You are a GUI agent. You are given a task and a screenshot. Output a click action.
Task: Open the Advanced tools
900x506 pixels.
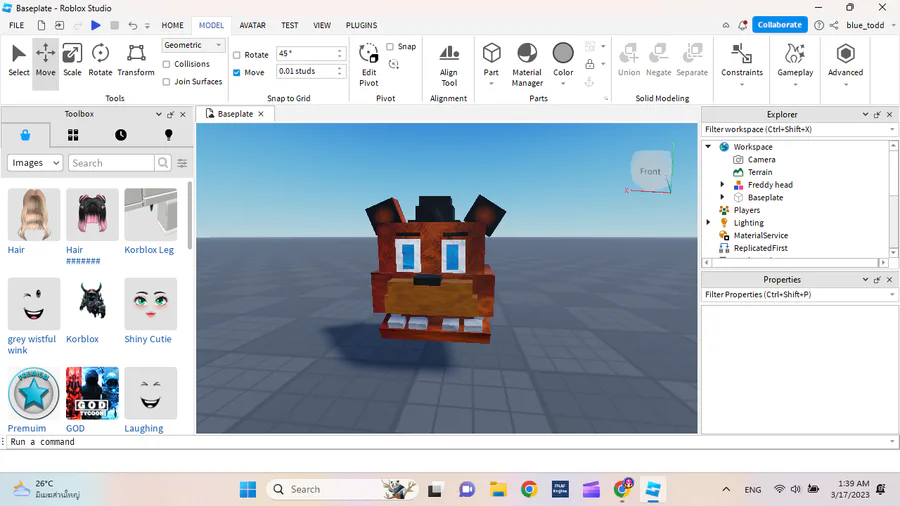click(845, 64)
